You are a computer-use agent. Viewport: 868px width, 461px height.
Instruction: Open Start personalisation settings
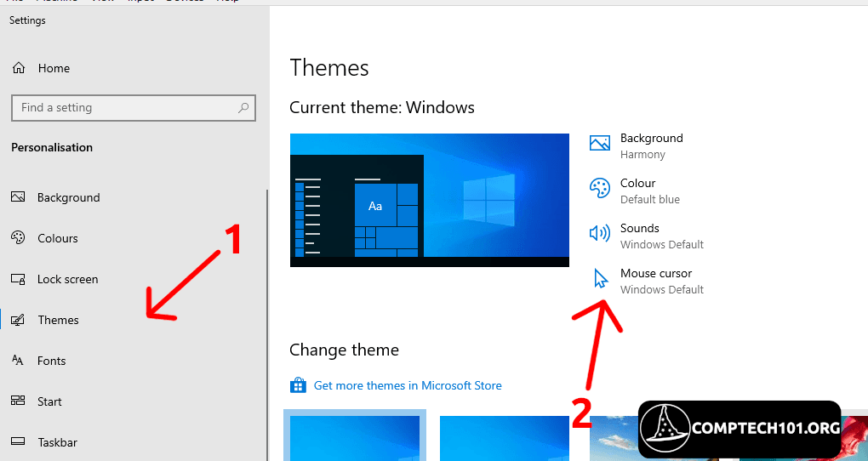click(x=49, y=401)
